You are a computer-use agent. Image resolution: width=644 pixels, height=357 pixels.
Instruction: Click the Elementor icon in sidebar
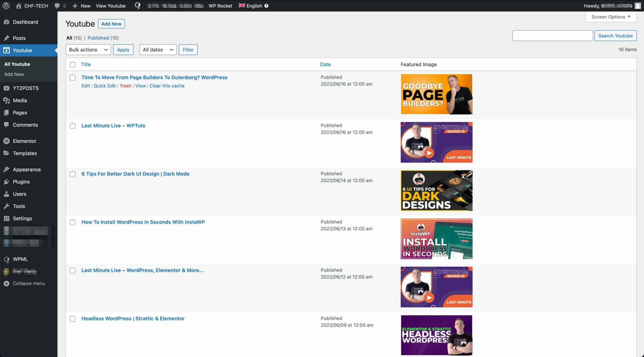tap(6, 141)
